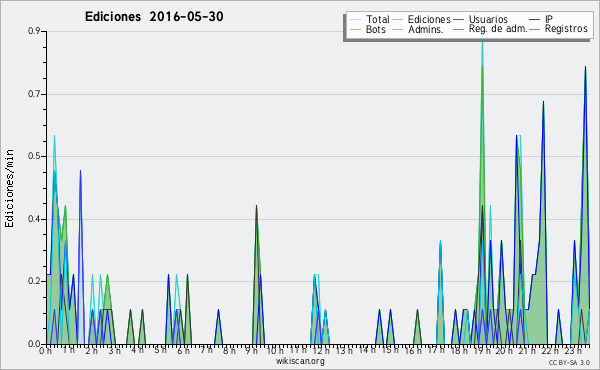Click the orange Bots legend line swatch

pyautogui.click(x=355, y=29)
